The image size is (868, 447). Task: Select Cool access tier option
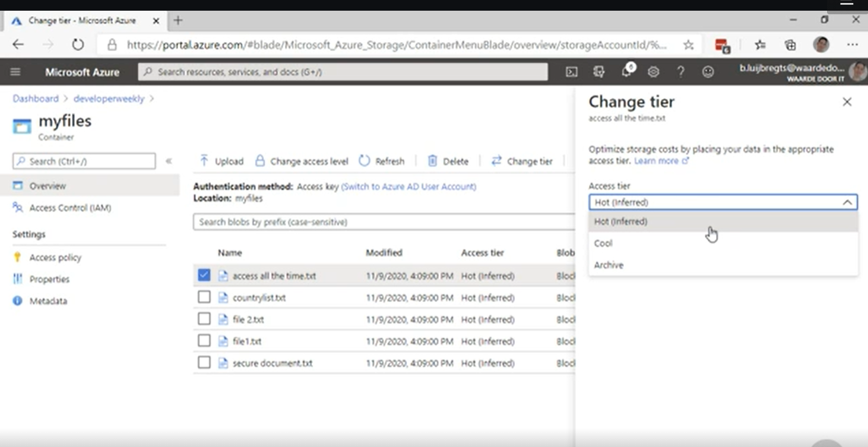pyautogui.click(x=723, y=243)
